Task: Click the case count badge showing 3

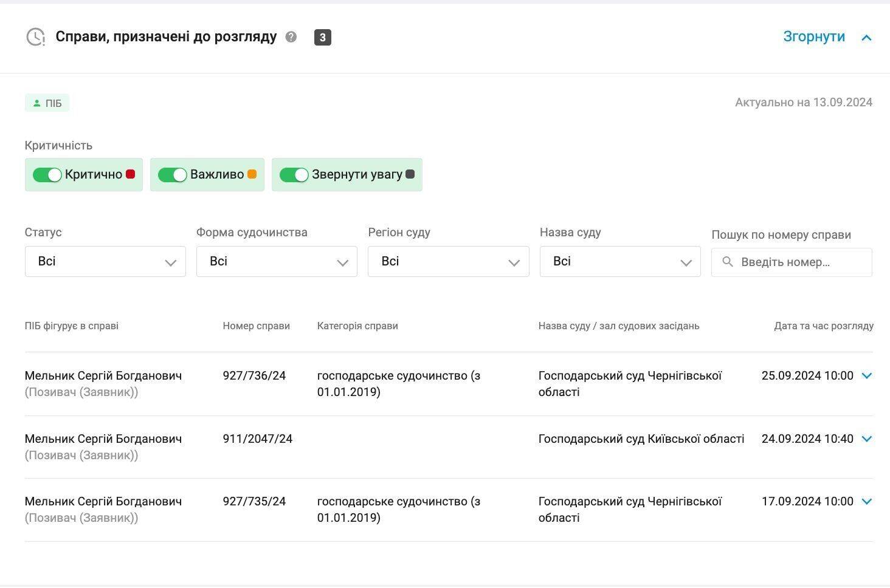Action: (x=322, y=38)
